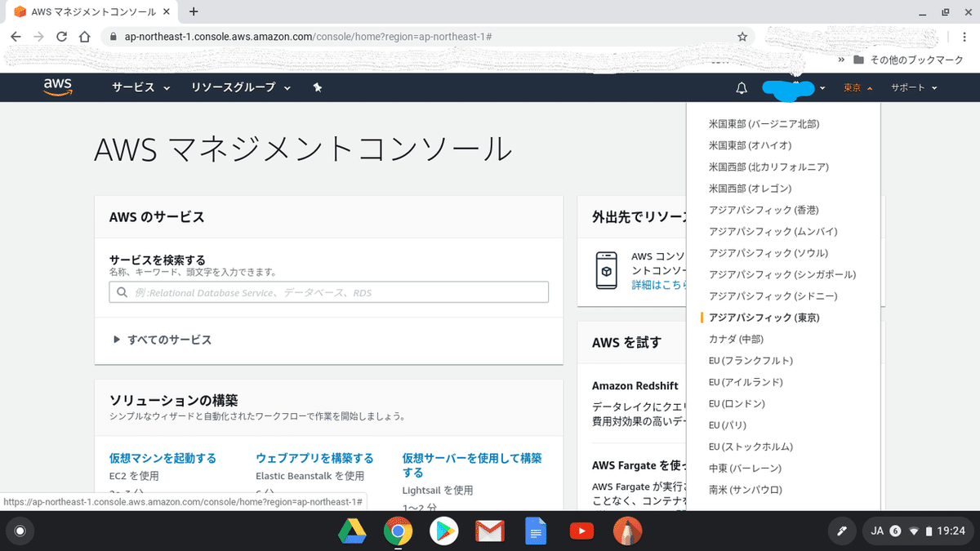The width and height of the screenshot is (980, 551).
Task: Open the Chrome three-dot menu
Action: click(x=964, y=37)
